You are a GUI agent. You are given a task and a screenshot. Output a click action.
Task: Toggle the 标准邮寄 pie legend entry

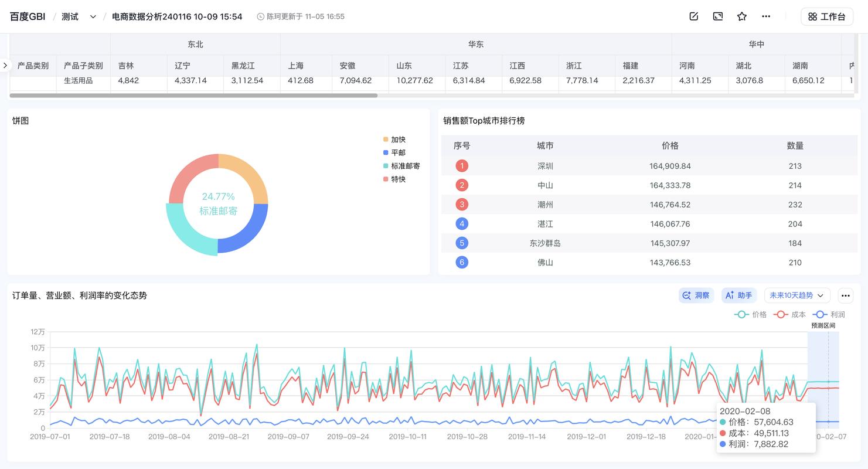pos(401,166)
